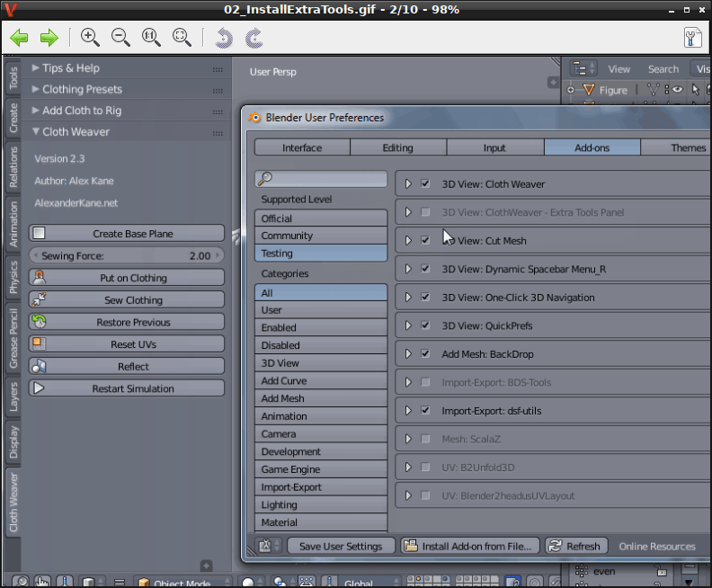
Task: Adjust the Sewing Force slider
Action: (x=127, y=255)
